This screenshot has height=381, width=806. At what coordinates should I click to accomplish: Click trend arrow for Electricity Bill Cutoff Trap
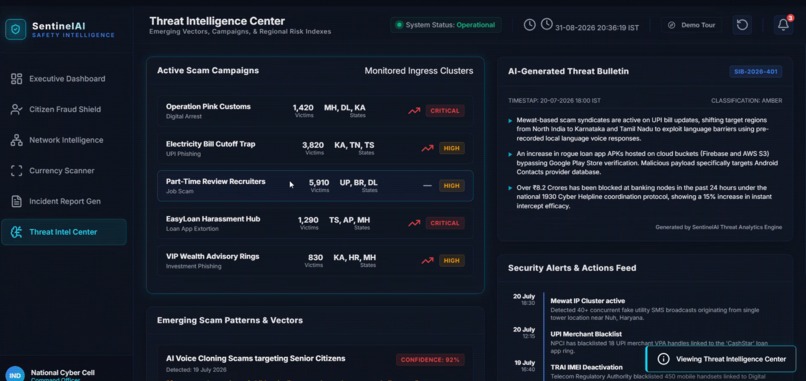click(427, 148)
